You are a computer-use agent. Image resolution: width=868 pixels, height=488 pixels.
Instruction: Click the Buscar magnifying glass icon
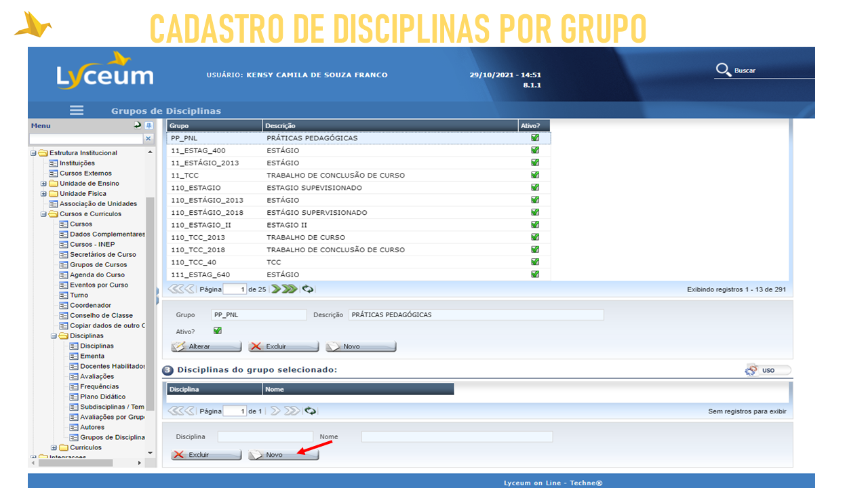click(724, 70)
